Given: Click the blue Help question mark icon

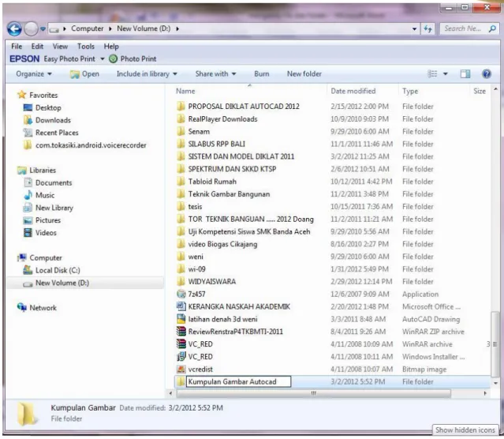Looking at the screenshot, I should tap(487, 74).
